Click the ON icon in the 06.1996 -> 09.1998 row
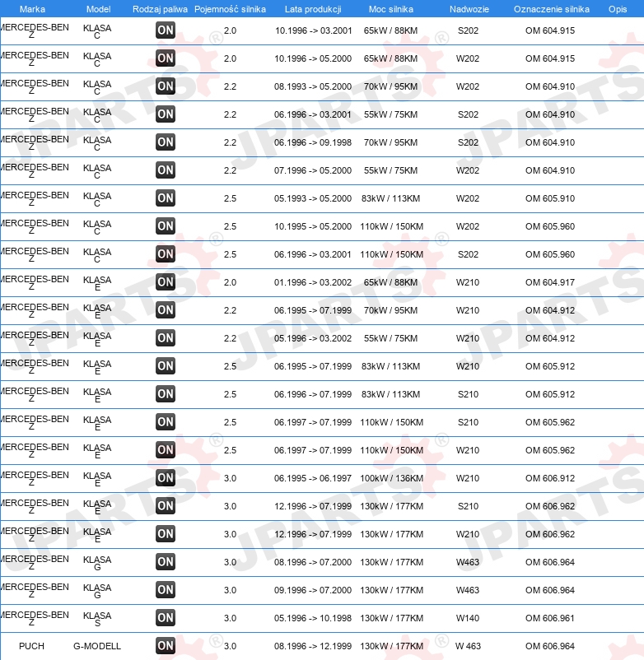 click(x=165, y=142)
